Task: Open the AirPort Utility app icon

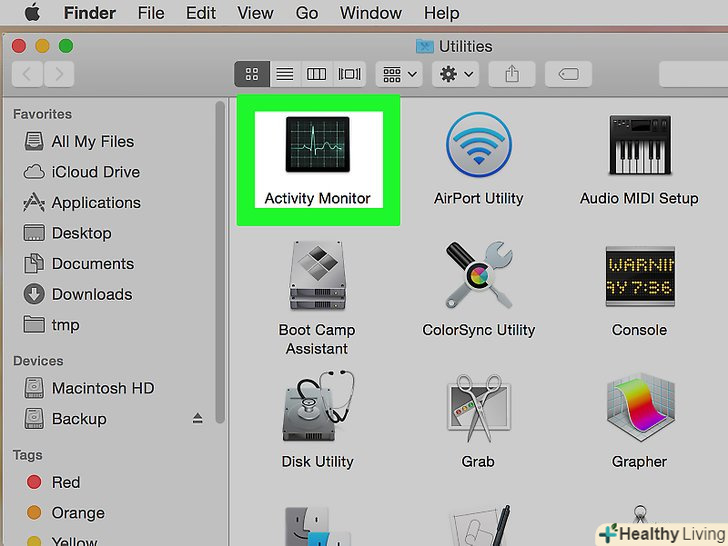Action: click(x=479, y=144)
